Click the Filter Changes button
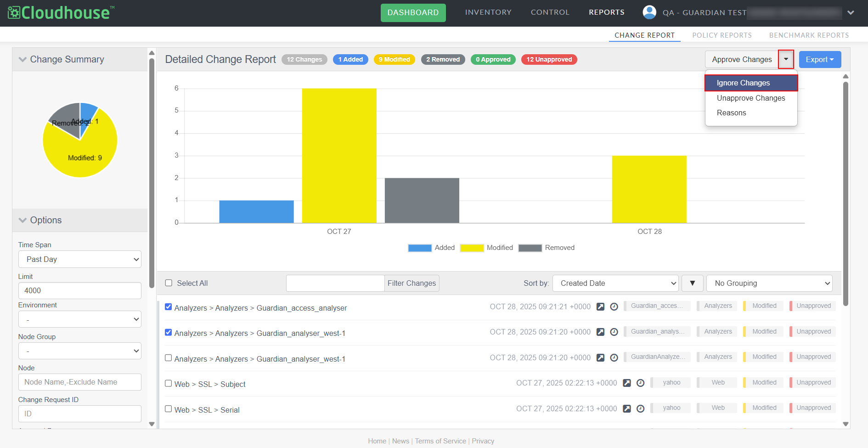This screenshot has width=868, height=448. (411, 284)
